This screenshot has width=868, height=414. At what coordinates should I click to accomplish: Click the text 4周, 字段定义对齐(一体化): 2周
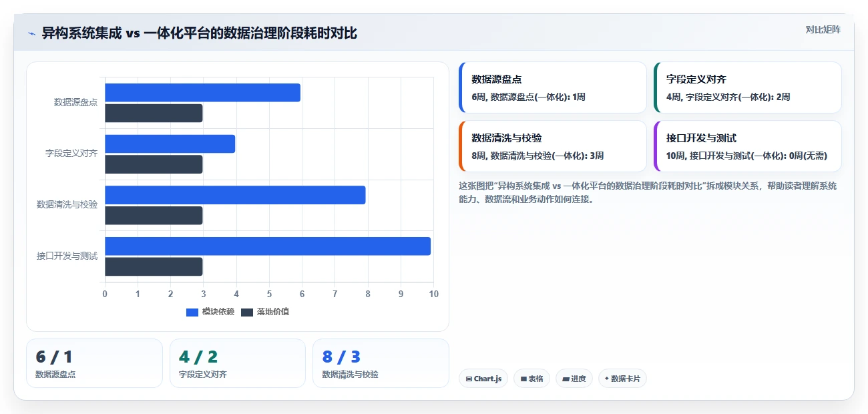(x=728, y=97)
